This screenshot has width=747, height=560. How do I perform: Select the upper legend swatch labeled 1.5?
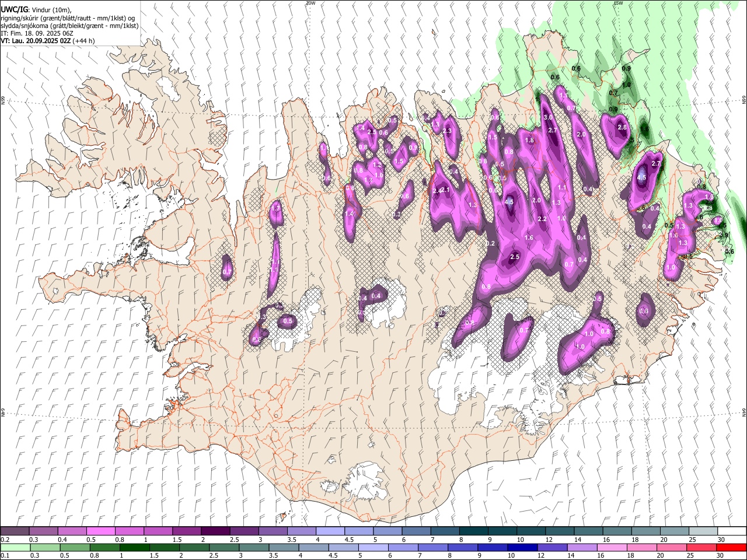[x=186, y=531]
